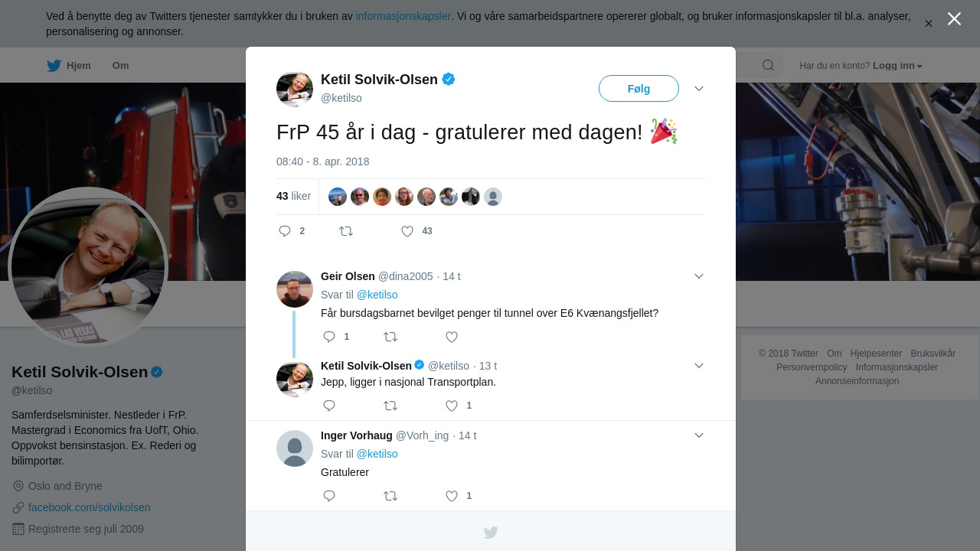Open main tweet options chevron beside Følg
This screenshot has height=551, width=980.
click(x=699, y=89)
